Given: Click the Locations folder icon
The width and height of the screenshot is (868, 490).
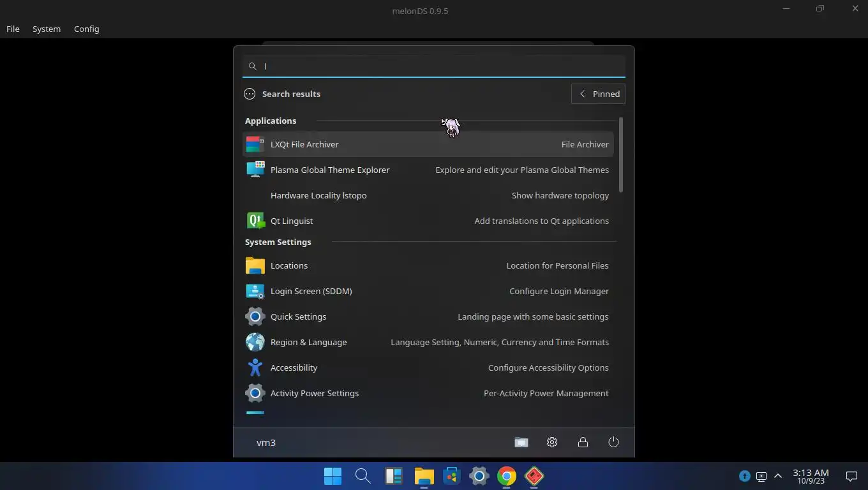Looking at the screenshot, I should click(255, 265).
